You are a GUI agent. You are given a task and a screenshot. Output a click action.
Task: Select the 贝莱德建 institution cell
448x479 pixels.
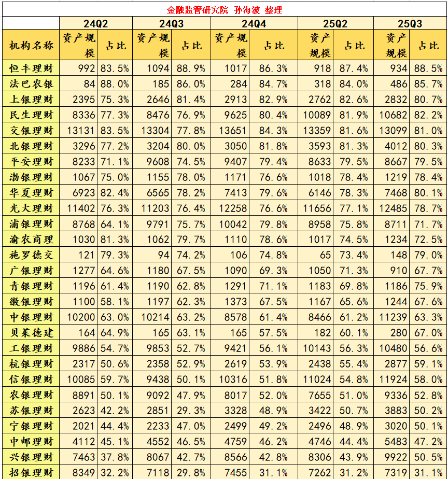click(x=31, y=332)
